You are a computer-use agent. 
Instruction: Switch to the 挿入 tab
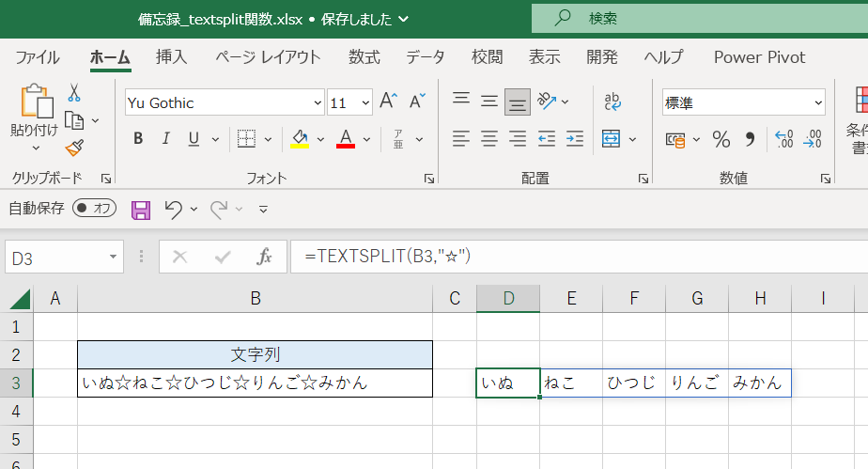pos(171,57)
